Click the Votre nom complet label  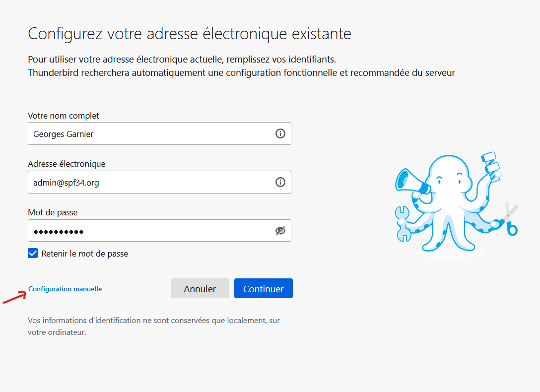click(64, 116)
